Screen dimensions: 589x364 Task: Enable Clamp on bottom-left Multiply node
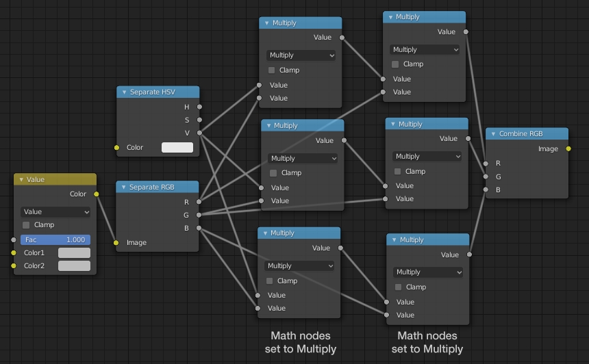tap(269, 281)
